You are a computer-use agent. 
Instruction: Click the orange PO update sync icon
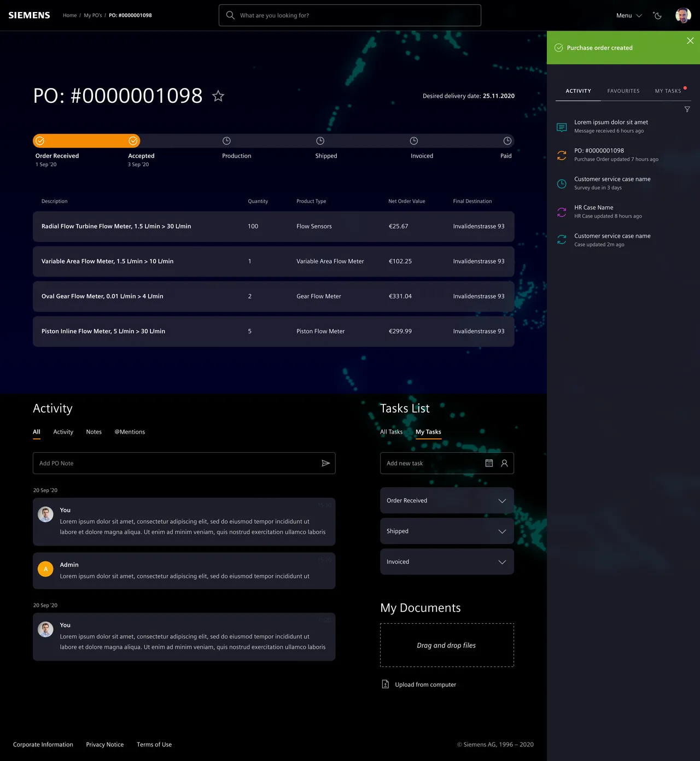point(561,155)
